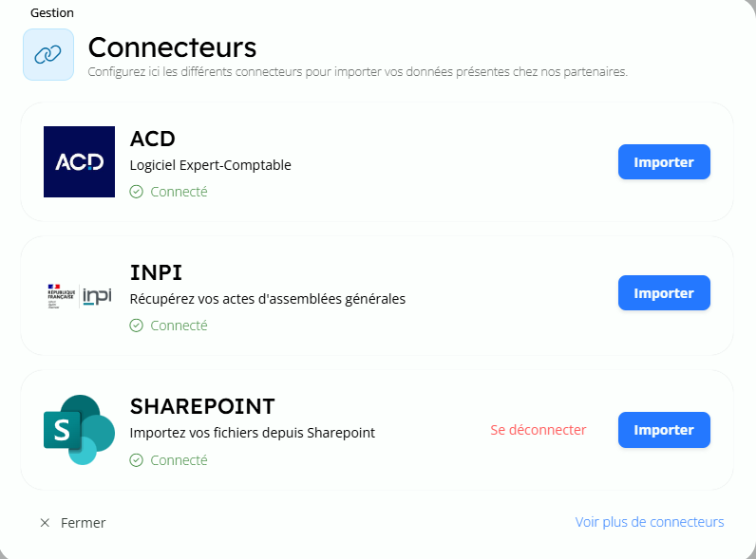Click SharePoint's green Connecté status text

pyautogui.click(x=179, y=460)
